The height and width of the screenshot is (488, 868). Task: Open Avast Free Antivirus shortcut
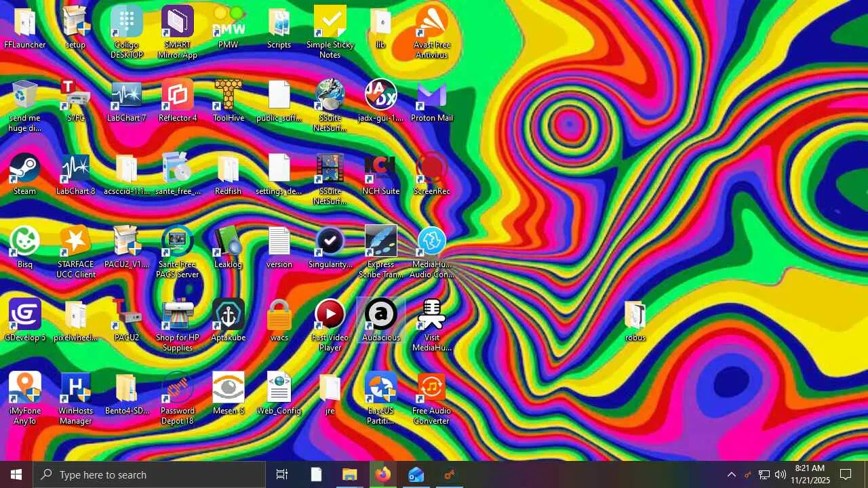click(432, 33)
